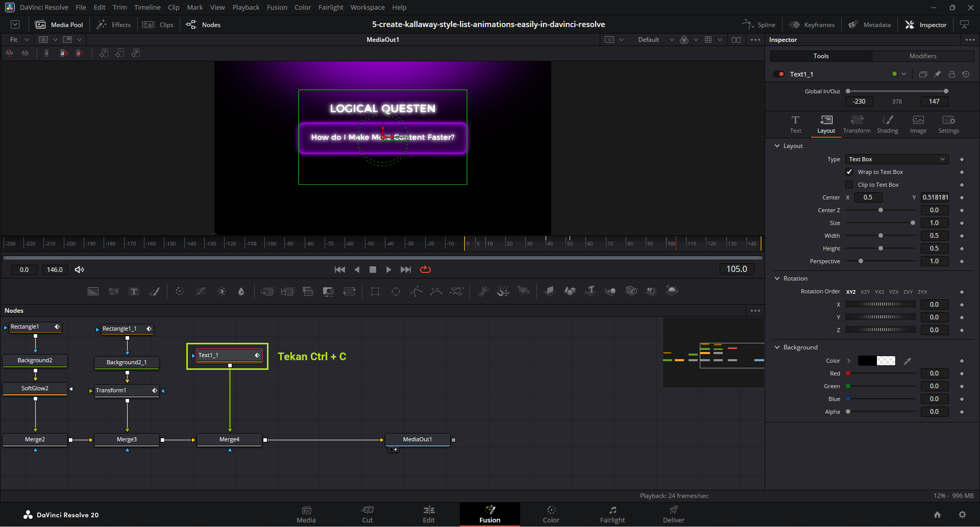Click the Rectangle mask tool icon

point(375,291)
